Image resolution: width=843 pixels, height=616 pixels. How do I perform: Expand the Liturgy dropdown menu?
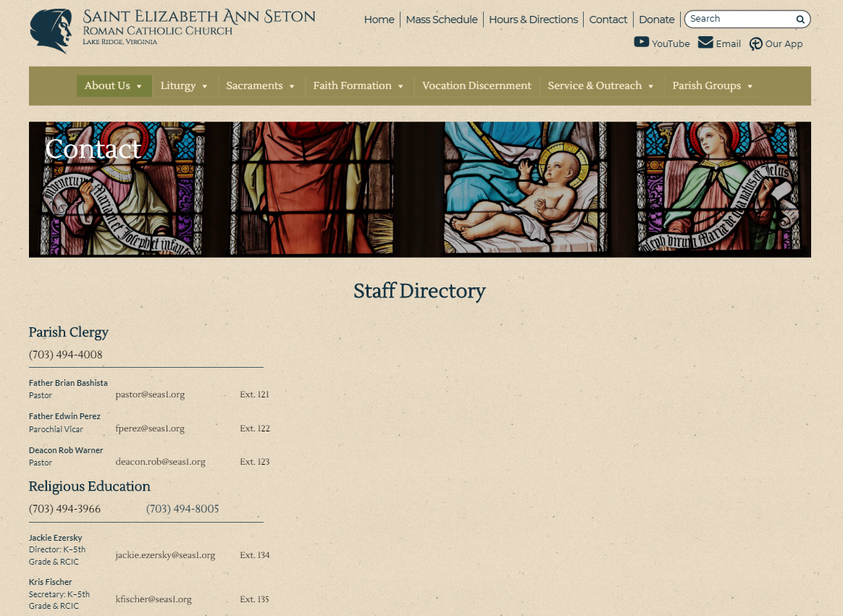click(184, 85)
